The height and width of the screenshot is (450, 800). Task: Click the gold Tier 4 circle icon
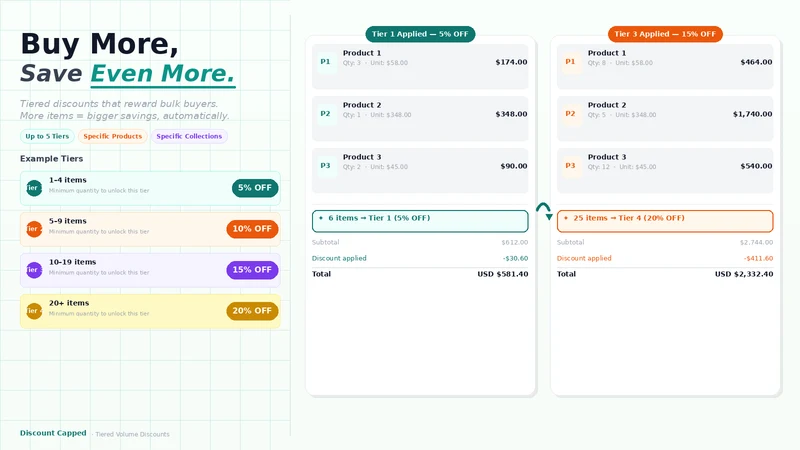(34, 311)
